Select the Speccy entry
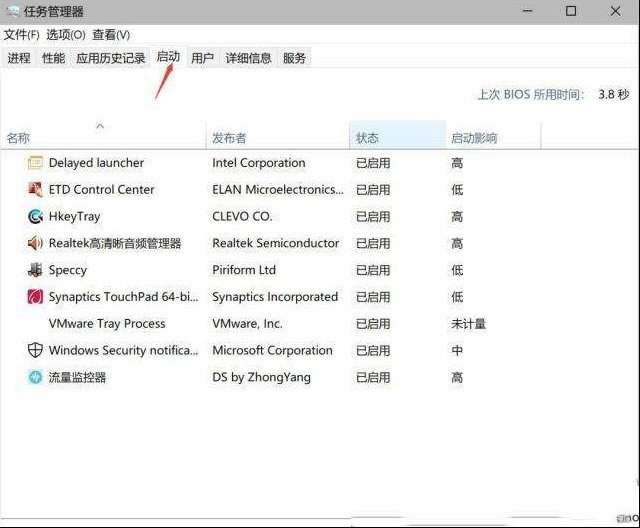The width and height of the screenshot is (640, 528). click(x=68, y=270)
